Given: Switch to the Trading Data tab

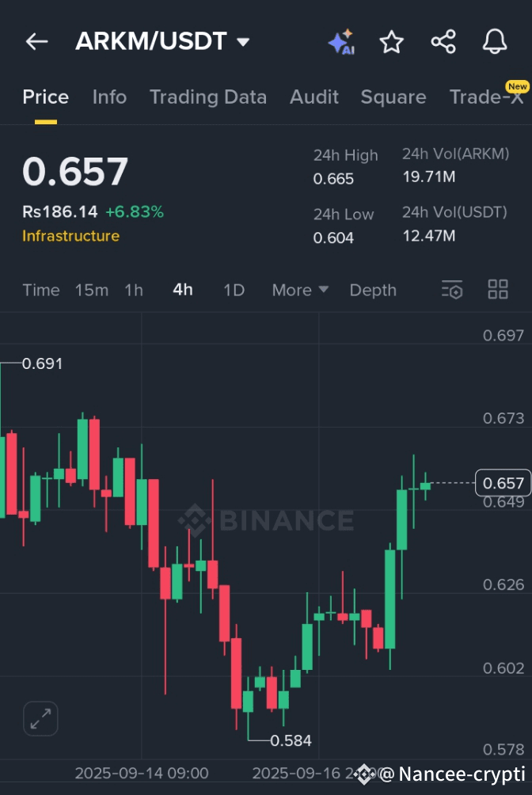Looking at the screenshot, I should (207, 97).
